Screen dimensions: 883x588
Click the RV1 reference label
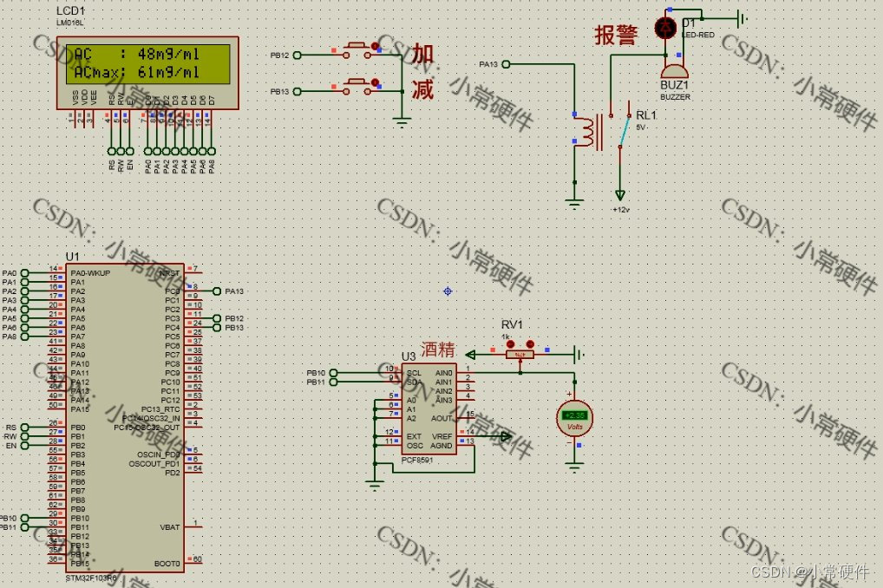tap(512, 324)
